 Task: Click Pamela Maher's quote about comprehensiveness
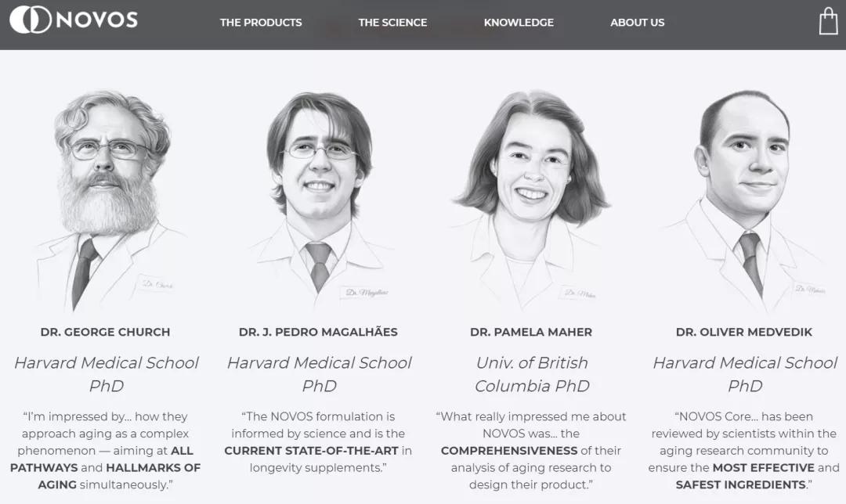(x=531, y=451)
